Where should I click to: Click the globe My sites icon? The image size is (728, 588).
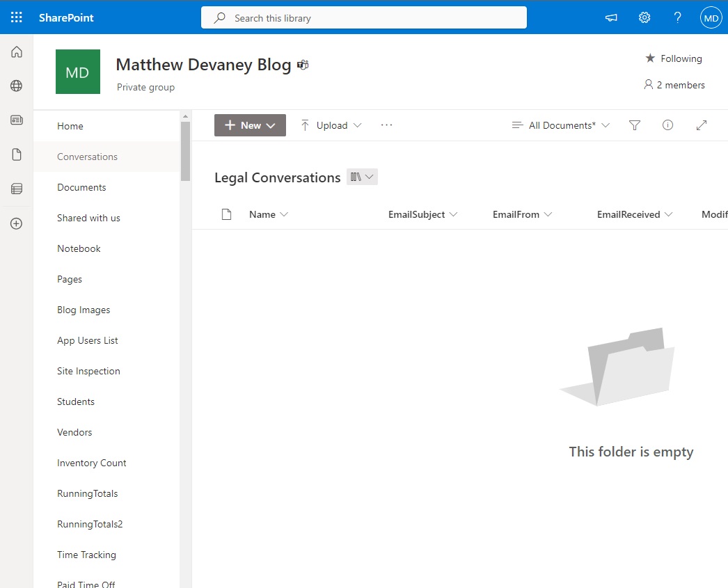pos(16,86)
